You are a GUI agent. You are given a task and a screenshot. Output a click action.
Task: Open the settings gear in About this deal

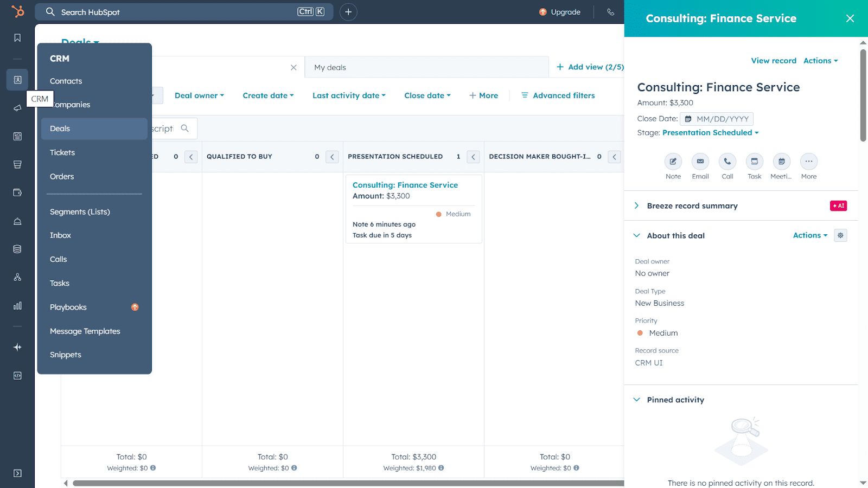click(840, 235)
